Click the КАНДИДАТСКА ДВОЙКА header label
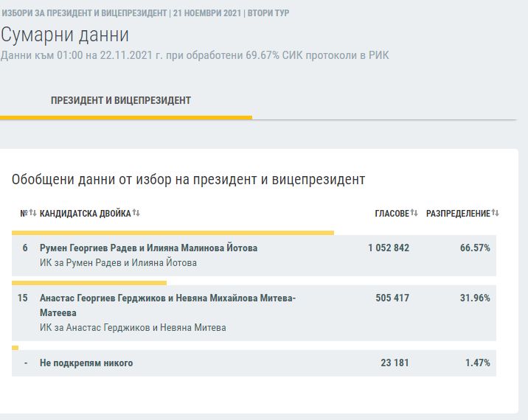 [85, 214]
